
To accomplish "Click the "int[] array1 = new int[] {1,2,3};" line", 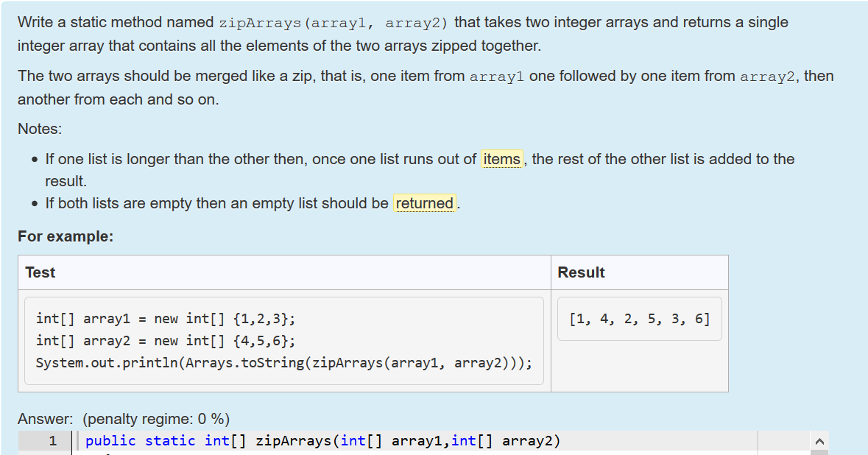I will click(166, 319).
